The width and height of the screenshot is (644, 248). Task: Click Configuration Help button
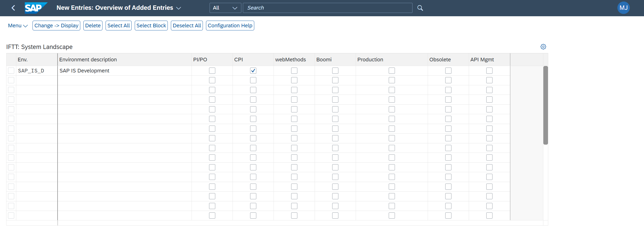(x=230, y=26)
